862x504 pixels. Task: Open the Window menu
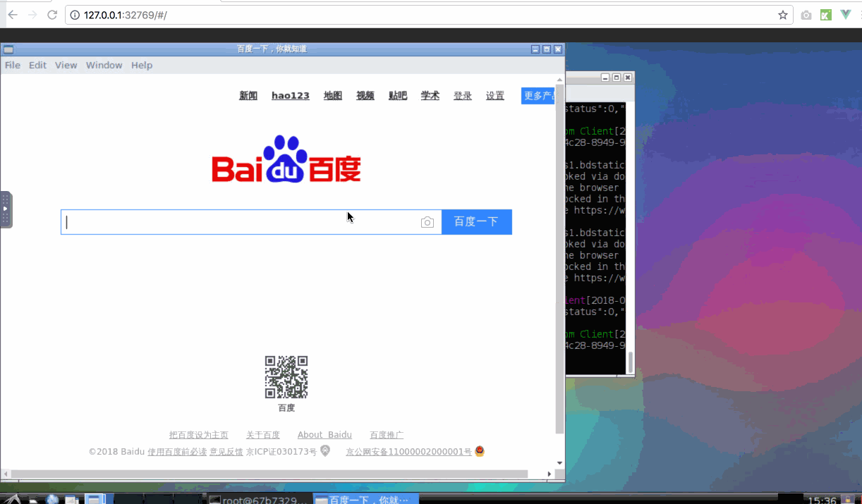click(x=104, y=65)
